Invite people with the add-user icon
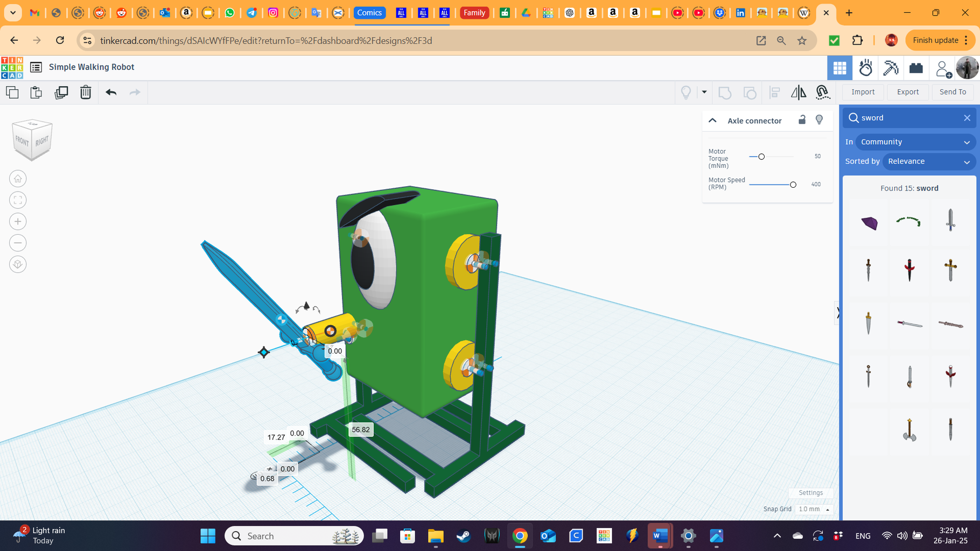The width and height of the screenshot is (980, 551). coord(943,68)
